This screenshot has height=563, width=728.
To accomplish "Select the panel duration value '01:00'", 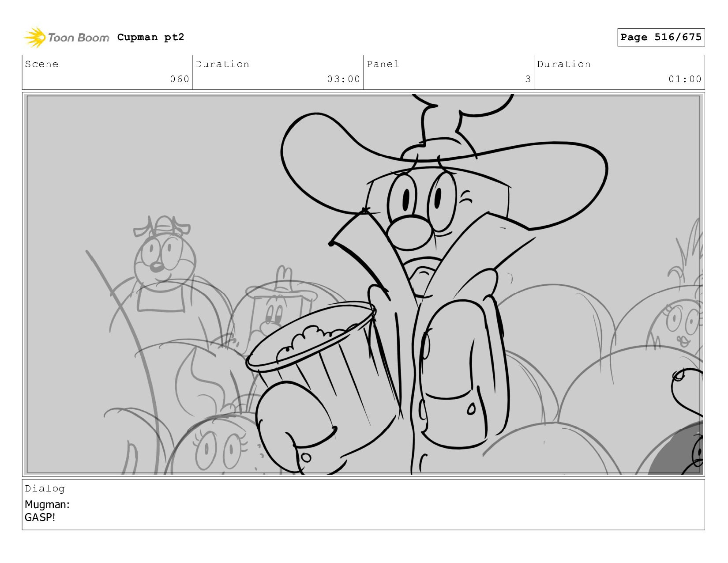I will 685,79.
